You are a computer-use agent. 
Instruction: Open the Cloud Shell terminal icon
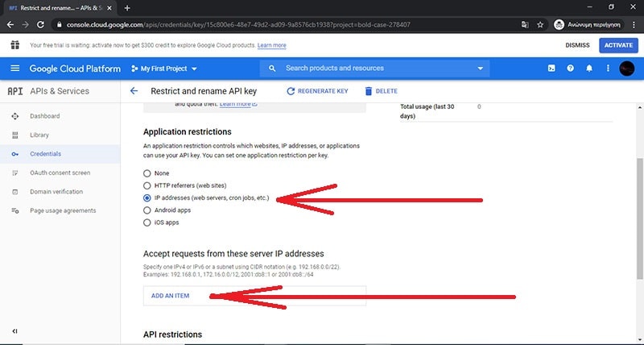point(551,69)
